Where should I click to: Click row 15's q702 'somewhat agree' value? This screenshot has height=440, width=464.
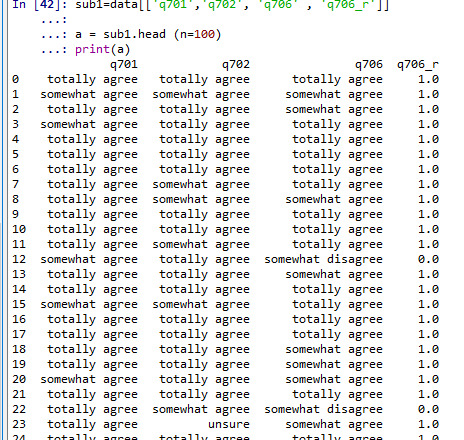pos(201,305)
